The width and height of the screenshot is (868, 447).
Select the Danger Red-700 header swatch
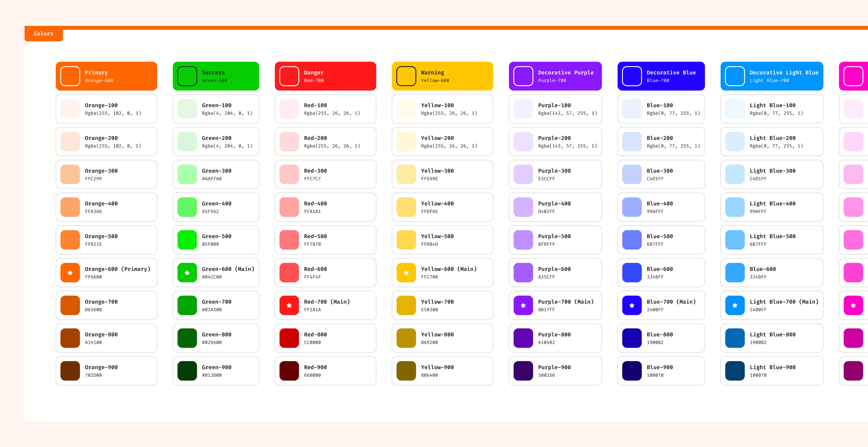coord(289,76)
